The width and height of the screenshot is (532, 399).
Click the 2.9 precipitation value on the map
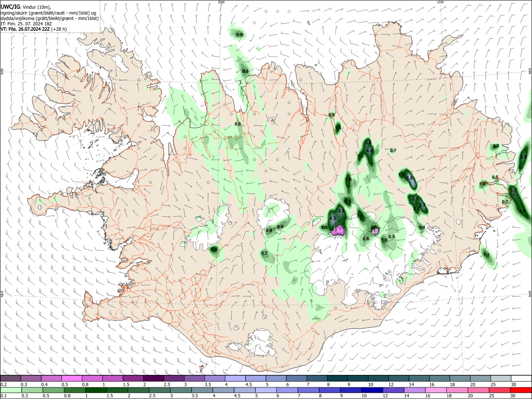(415, 199)
